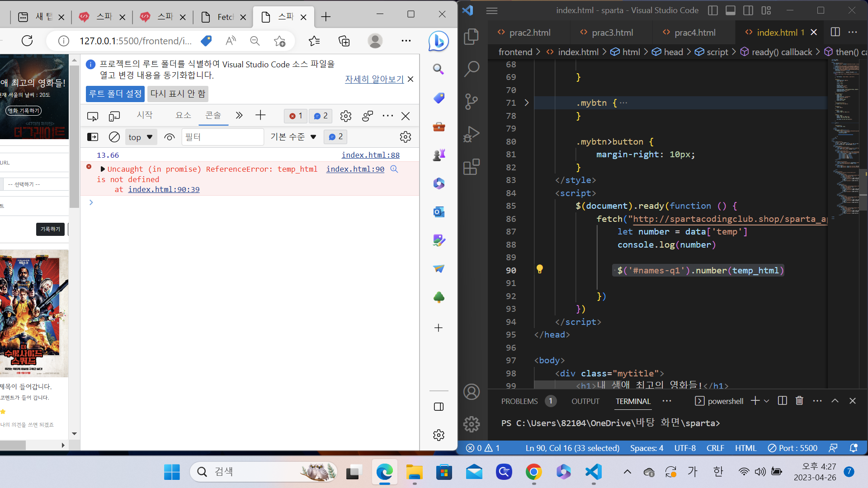Kill the terminal with trash icon

[799, 401]
